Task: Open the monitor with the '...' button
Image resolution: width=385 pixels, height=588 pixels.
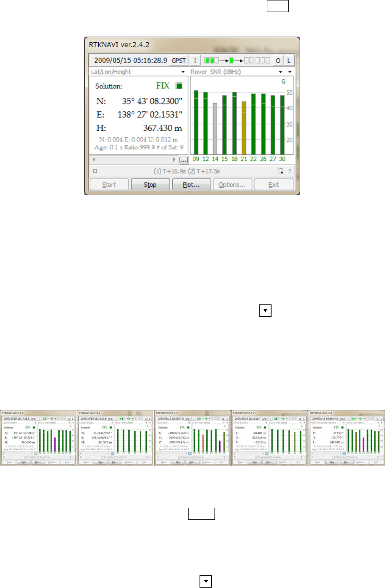Action: coord(183,160)
